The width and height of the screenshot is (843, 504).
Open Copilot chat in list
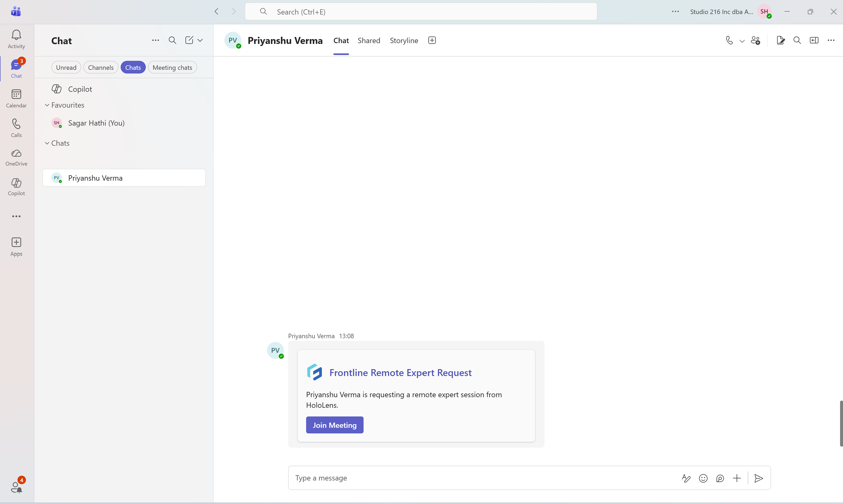(x=124, y=89)
